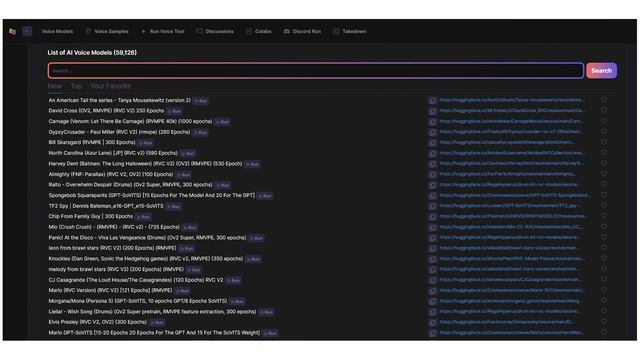Favorite the Bill Skarsgard model
The width and height of the screenshot is (640, 360).
point(604,142)
